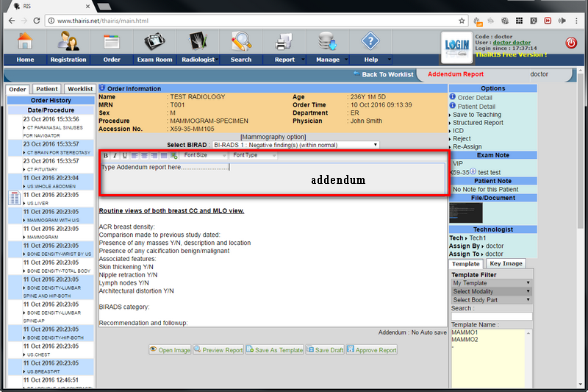Click the Order Detail info icon
The height and width of the screenshot is (392, 588).
click(453, 97)
